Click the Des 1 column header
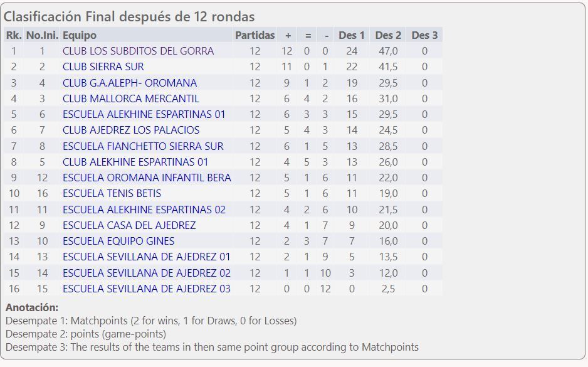Screen dimensions: 588x367 (352, 35)
